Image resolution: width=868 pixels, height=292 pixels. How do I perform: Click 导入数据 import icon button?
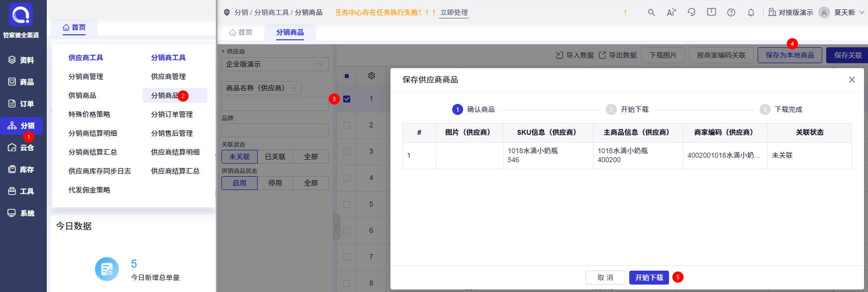[575, 55]
